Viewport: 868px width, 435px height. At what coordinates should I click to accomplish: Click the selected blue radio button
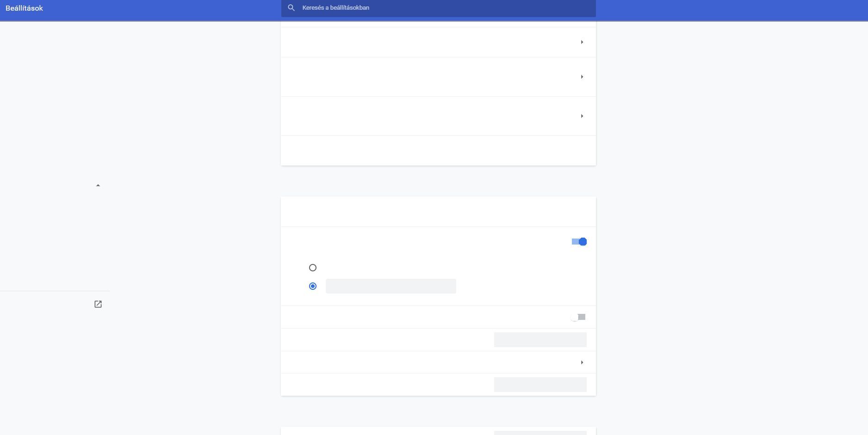click(313, 286)
